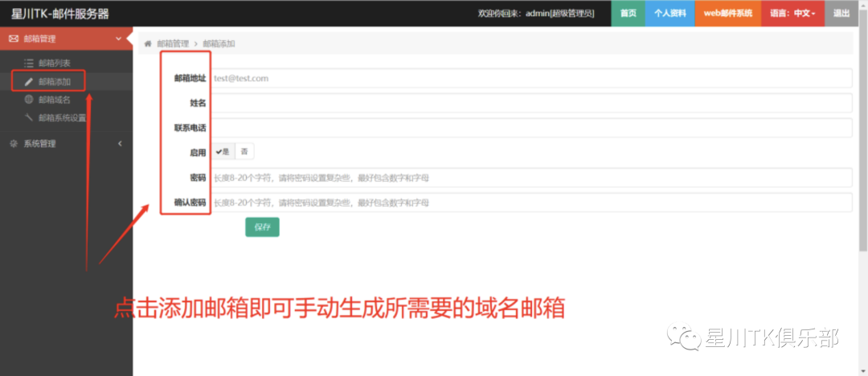
Task: Click the gear icon beside 系统管理
Action: click(x=14, y=144)
